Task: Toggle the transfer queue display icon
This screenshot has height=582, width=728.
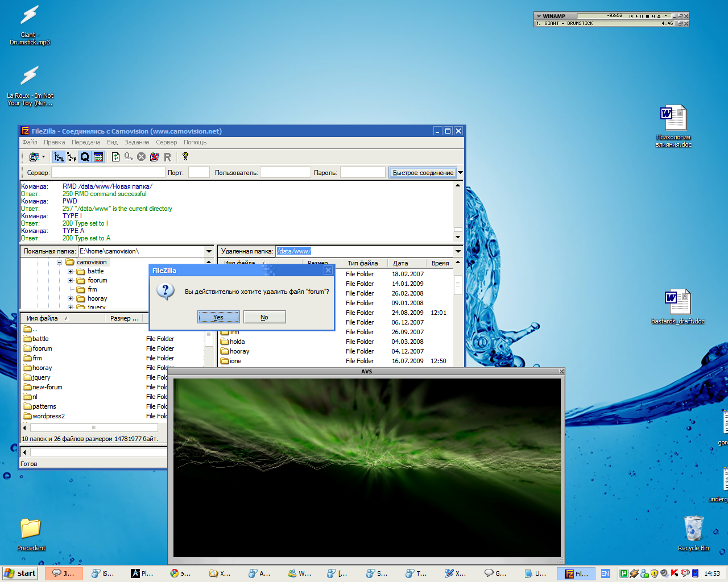Action: click(x=85, y=157)
